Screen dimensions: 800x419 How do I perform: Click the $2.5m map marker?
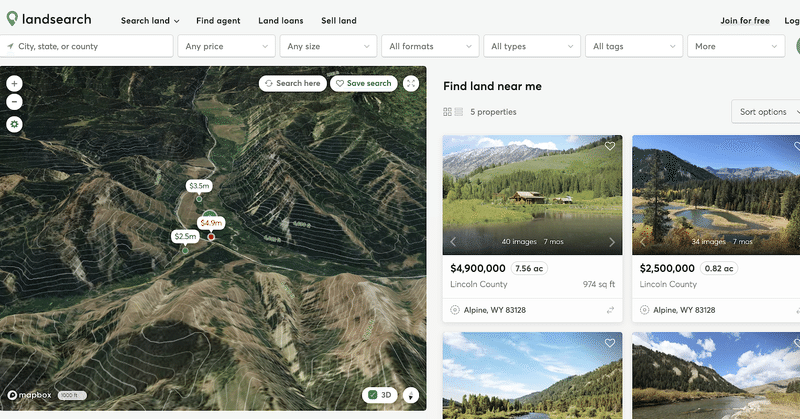(185, 236)
